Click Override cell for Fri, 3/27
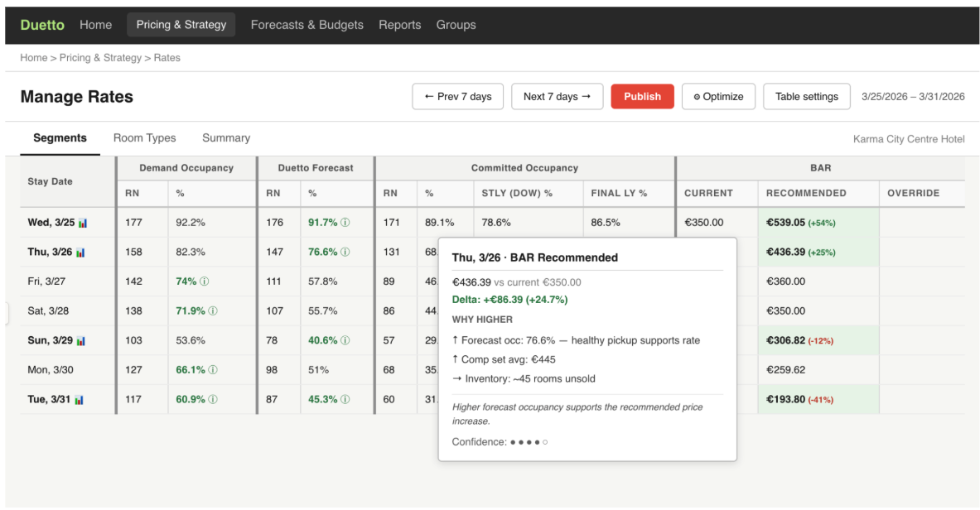Screen dimensions: 980x510 [x=922, y=281]
